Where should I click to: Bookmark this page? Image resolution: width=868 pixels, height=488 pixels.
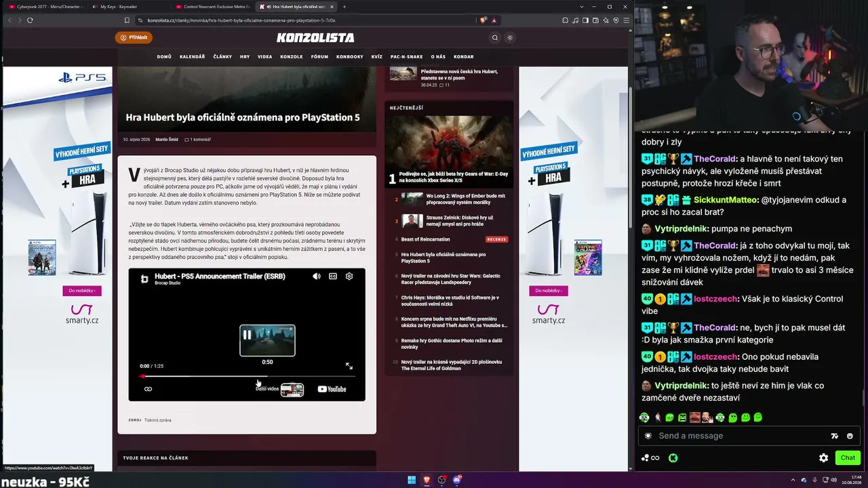click(127, 20)
